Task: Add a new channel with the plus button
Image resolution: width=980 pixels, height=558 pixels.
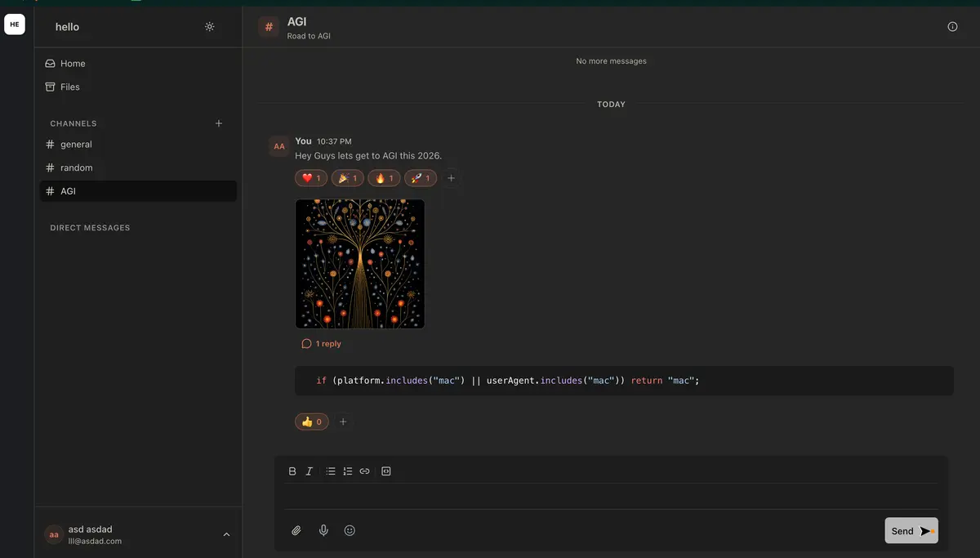Action: pos(218,123)
